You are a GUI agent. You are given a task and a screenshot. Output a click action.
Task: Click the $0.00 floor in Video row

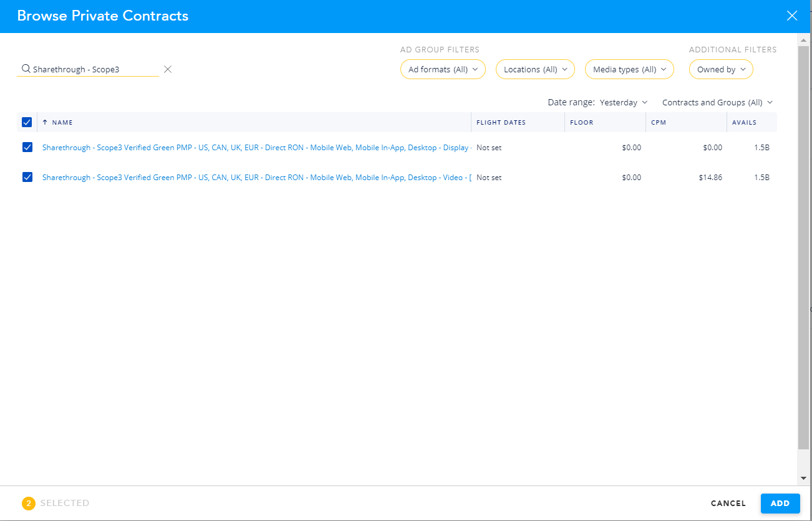631,178
